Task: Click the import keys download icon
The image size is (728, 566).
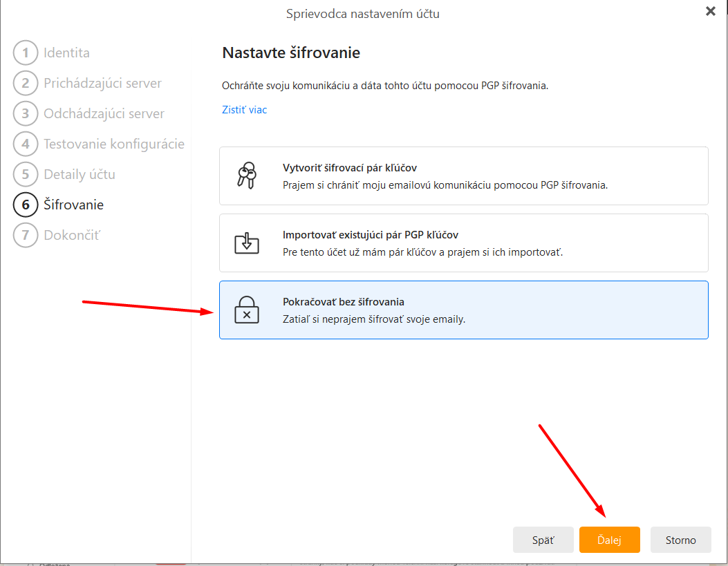Action: [x=247, y=243]
